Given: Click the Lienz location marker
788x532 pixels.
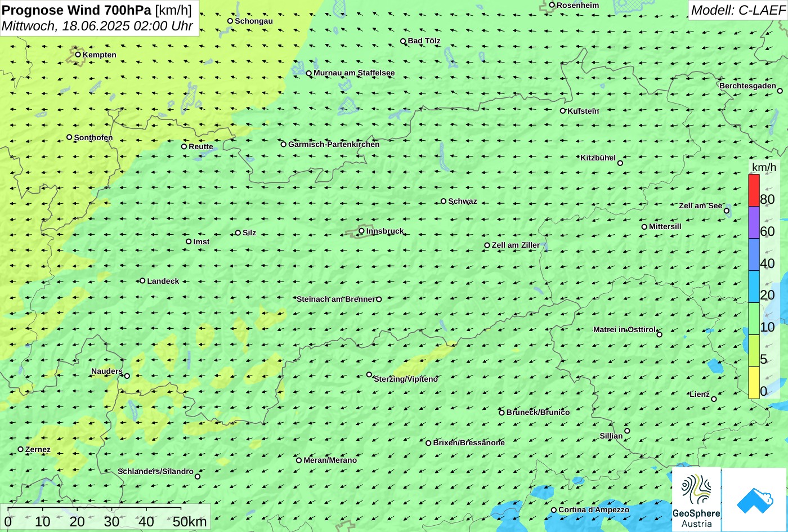Looking at the screenshot, I should click(714, 399).
